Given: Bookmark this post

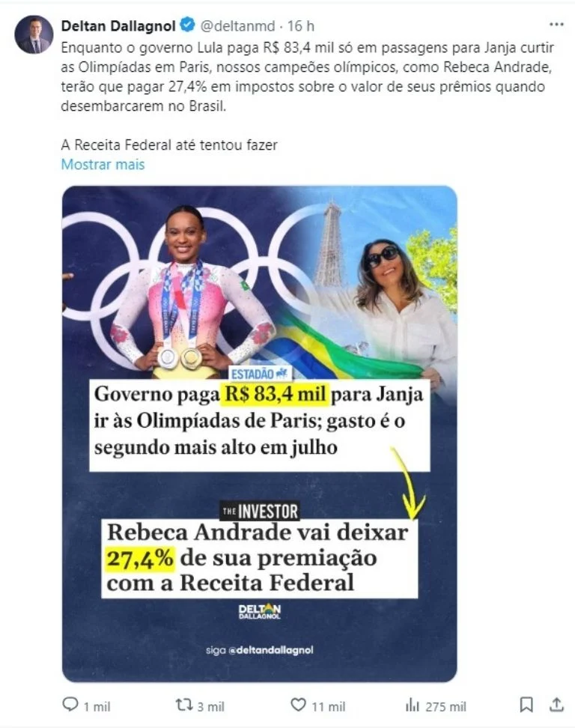Looking at the screenshot, I should coord(526,705).
